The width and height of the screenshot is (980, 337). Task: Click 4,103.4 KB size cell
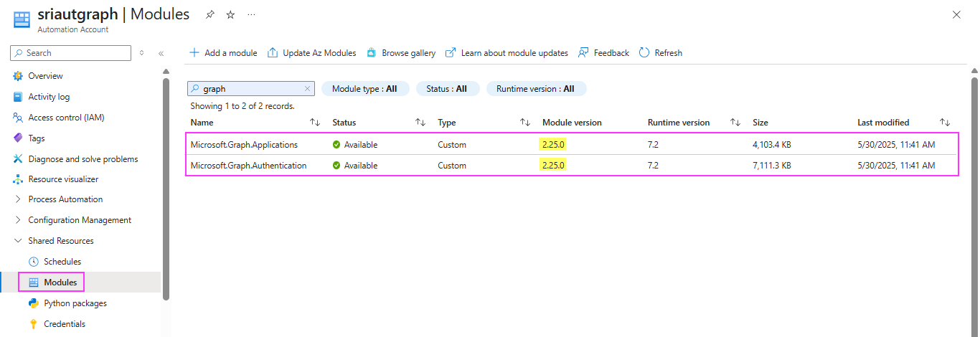(772, 145)
